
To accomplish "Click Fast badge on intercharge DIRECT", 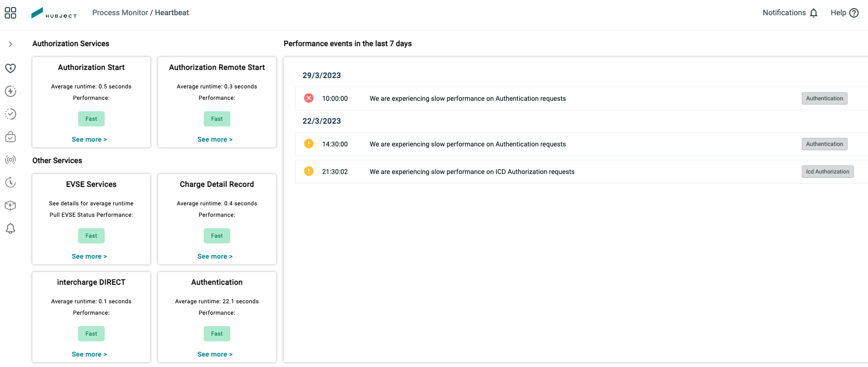I will coord(91,334).
